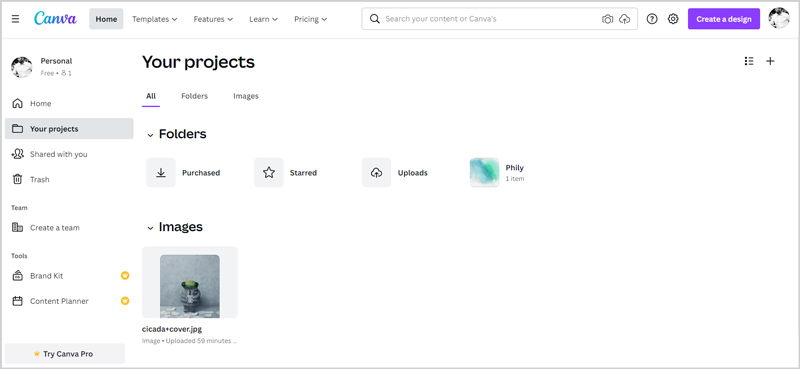The height and width of the screenshot is (369, 800).
Task: Expand the Features dropdown menu
Action: tap(213, 19)
